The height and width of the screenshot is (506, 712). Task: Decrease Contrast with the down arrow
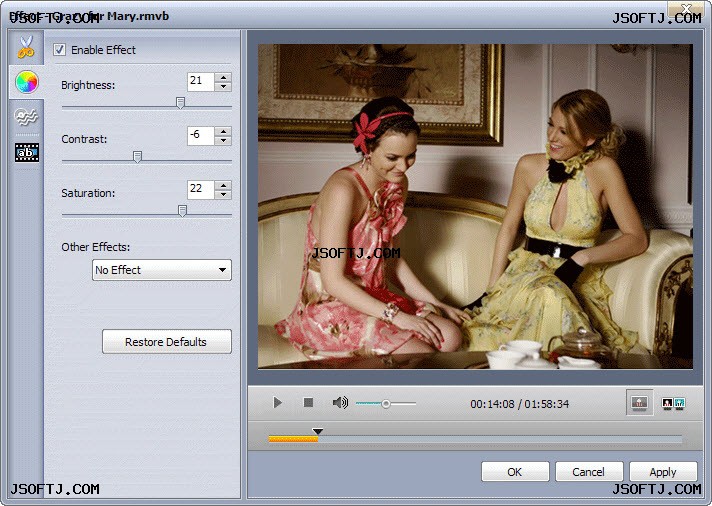click(x=223, y=141)
